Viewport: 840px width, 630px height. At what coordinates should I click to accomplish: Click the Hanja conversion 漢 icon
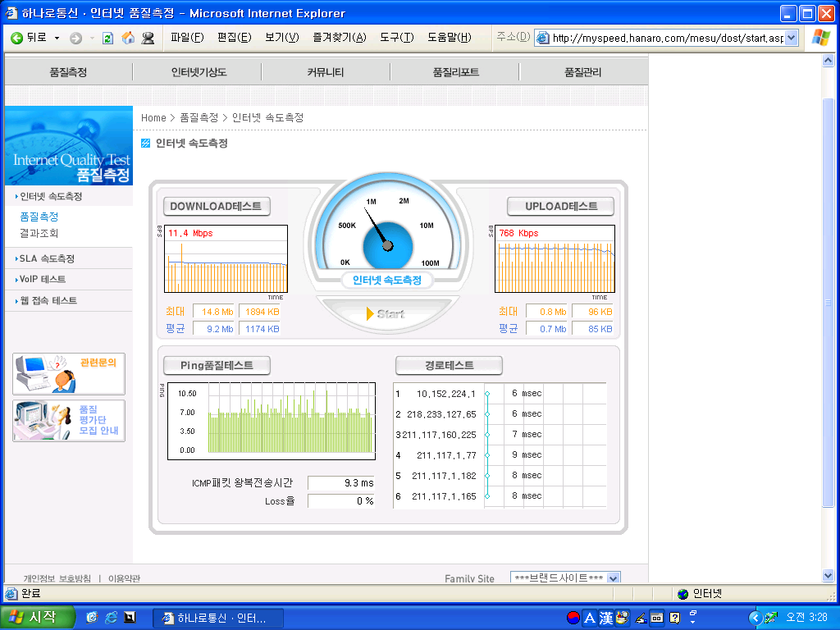(606, 619)
